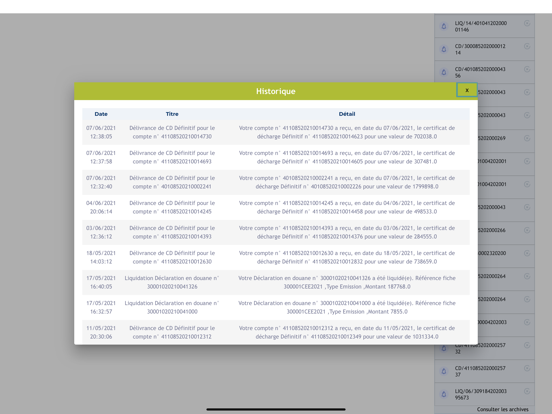552x414 pixels.
Task: Click the detail mentioning valeur de 738659.0
Action: pos(347,257)
